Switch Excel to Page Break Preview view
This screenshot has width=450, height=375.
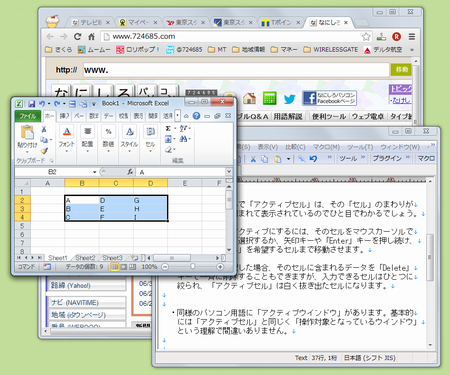[x=132, y=267]
